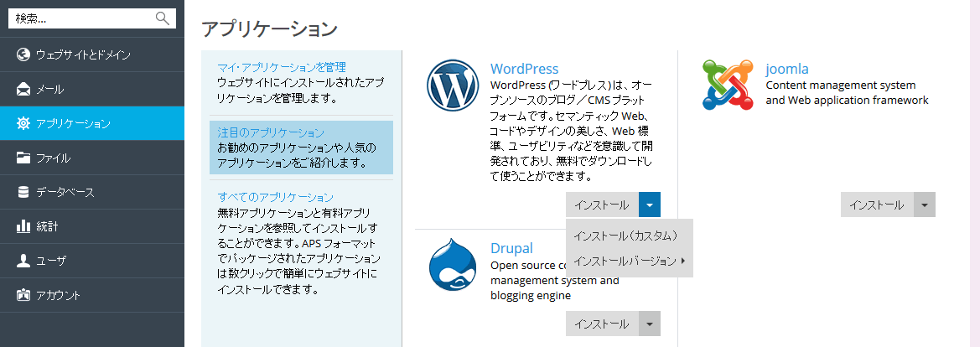The height and width of the screenshot is (347, 980).
Task: Click the envelope icon for メール
Action: click(23, 89)
